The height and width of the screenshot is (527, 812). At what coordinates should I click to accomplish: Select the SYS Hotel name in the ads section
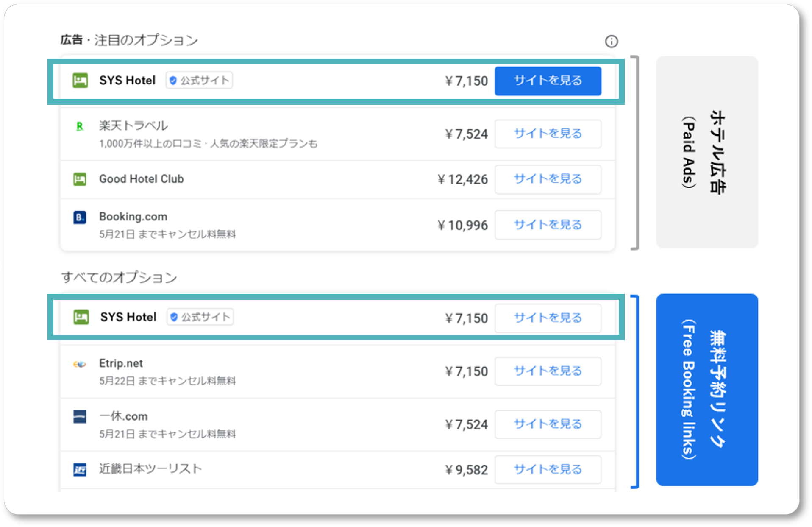(x=128, y=80)
